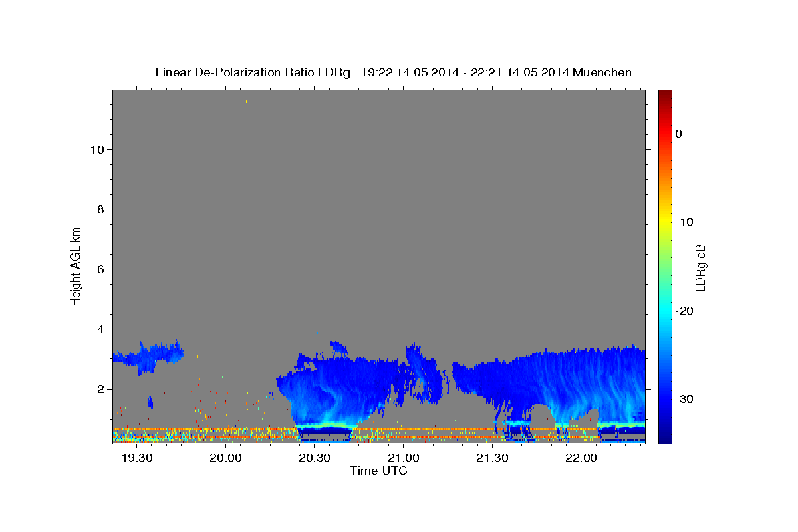
Task: Click the 'Height AGL km' axis label
Action: coord(76,265)
